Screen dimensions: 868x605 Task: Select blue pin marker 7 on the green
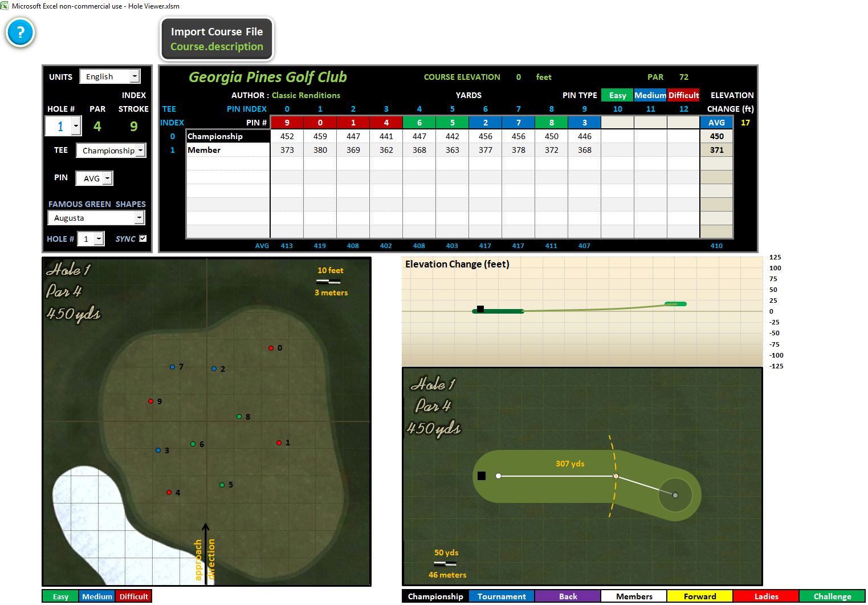173,367
